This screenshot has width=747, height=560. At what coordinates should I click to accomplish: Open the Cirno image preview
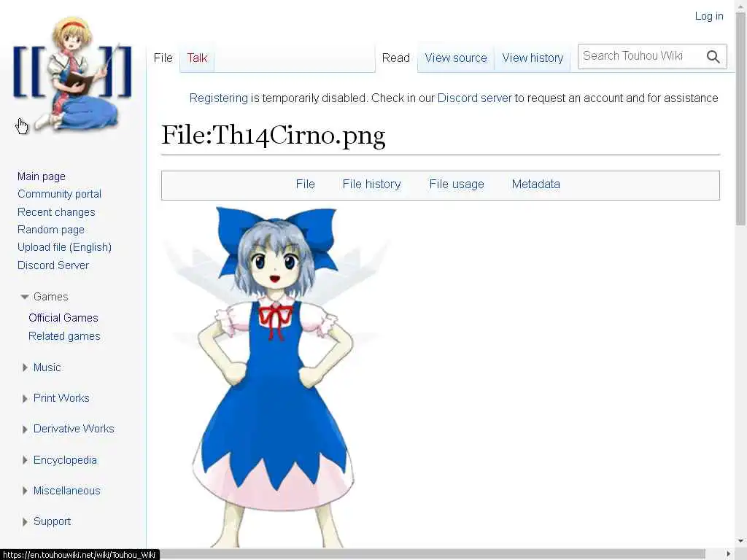pyautogui.click(x=275, y=376)
